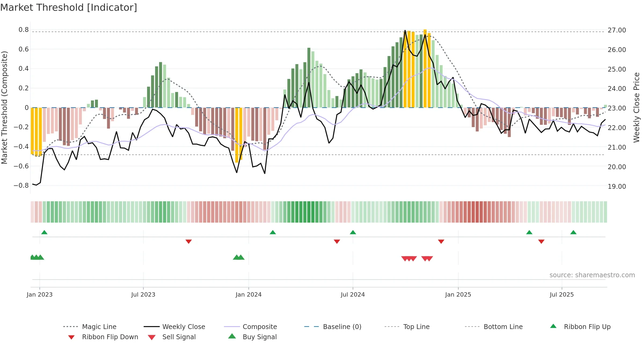Click the Ribbon Flip Down marker before Jan 2025
Viewport: 644px width, 362px height.
pos(441,242)
